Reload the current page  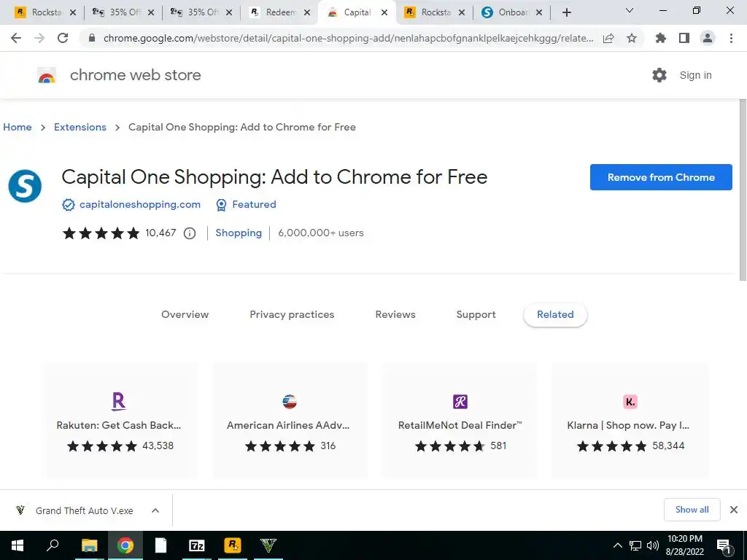pos(63,38)
